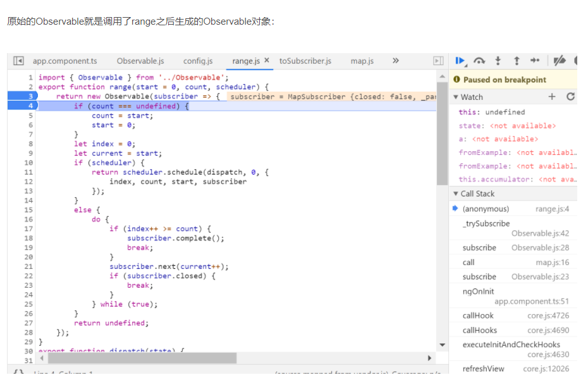Deactivate all breakpoints via toolbar icon
The image size is (588, 387).
pyautogui.click(x=559, y=60)
